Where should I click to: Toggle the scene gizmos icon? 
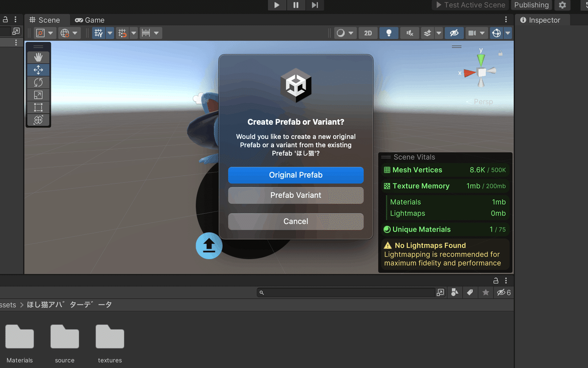click(496, 33)
